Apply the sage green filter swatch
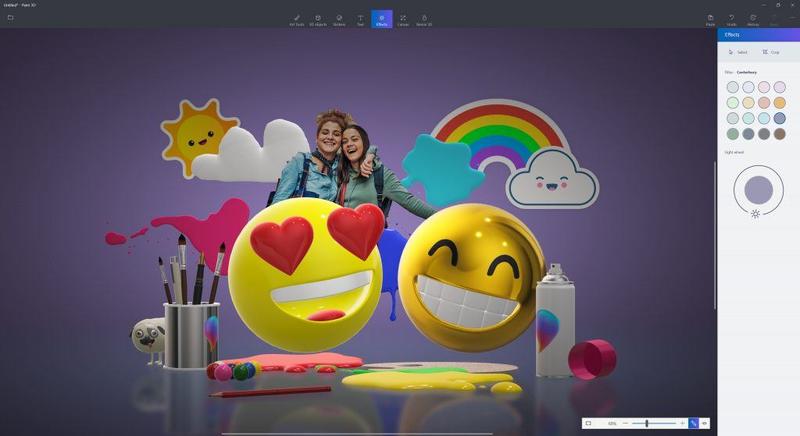Image resolution: width=800 pixels, height=436 pixels. (733, 134)
